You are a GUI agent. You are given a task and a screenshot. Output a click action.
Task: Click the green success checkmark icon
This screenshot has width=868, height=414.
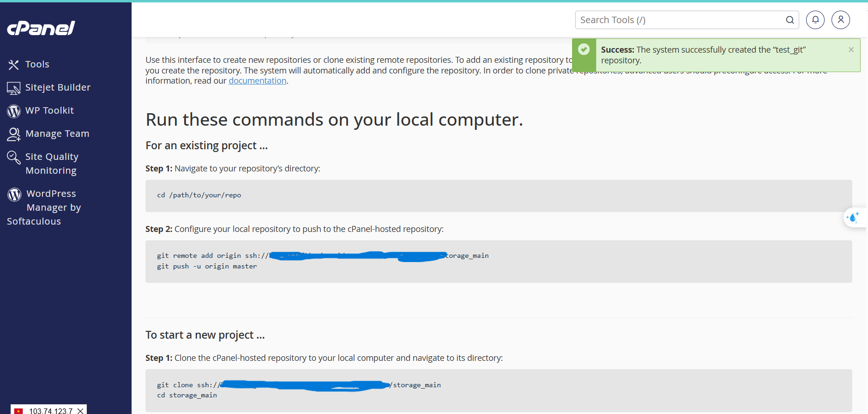tap(584, 49)
